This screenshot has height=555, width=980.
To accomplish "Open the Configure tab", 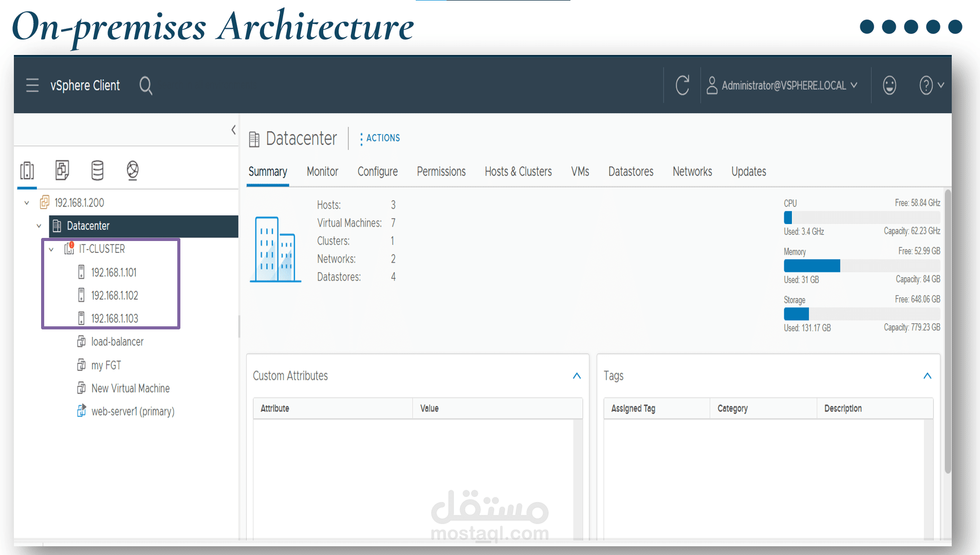I will click(378, 172).
